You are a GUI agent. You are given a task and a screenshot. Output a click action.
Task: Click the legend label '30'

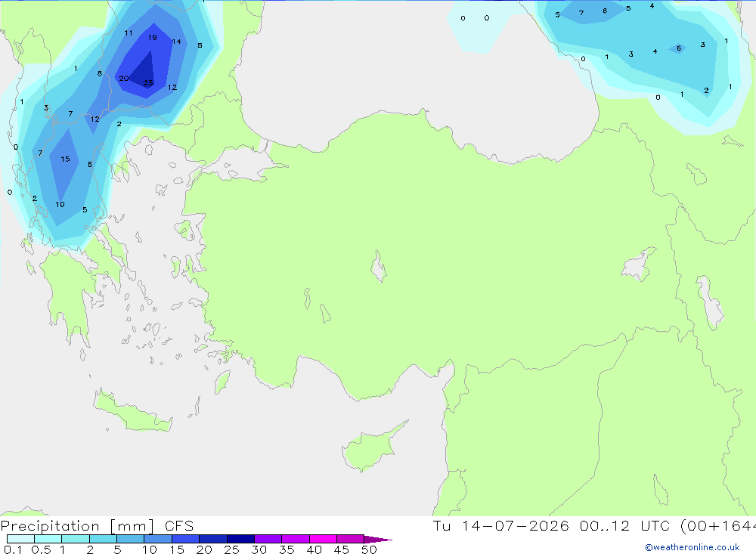coord(259,549)
